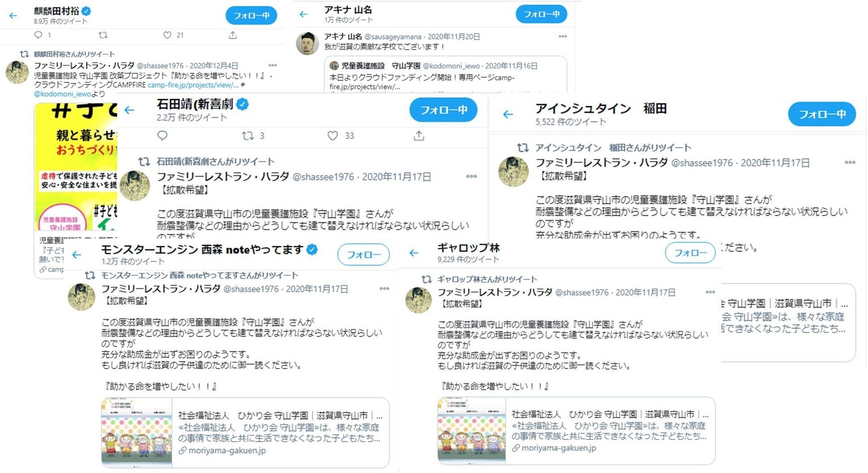This screenshot has height=473, width=868.
Task: Toggle フォロー中 for 石田靖(新喜劇
Action: click(x=443, y=110)
